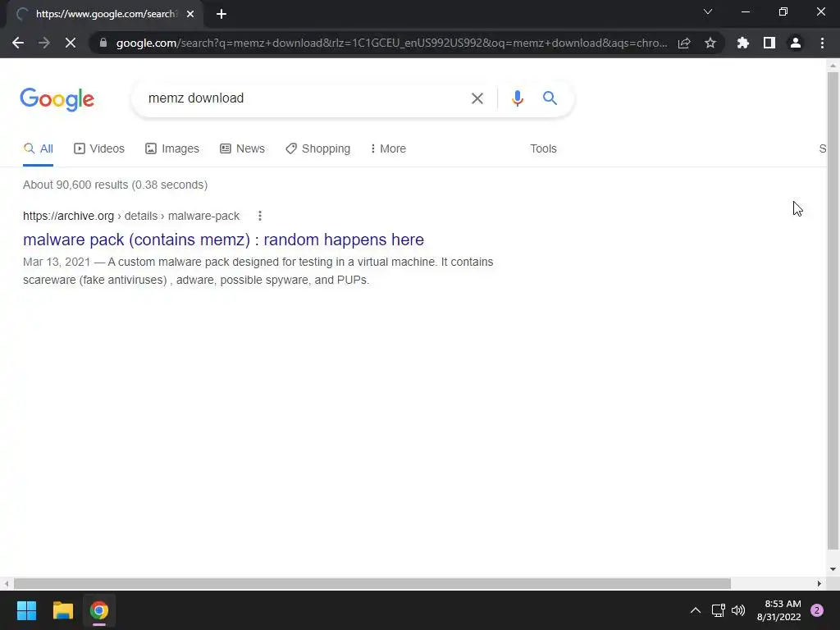Switch to the Shopping tab
This screenshot has width=840, height=630.
[317, 148]
